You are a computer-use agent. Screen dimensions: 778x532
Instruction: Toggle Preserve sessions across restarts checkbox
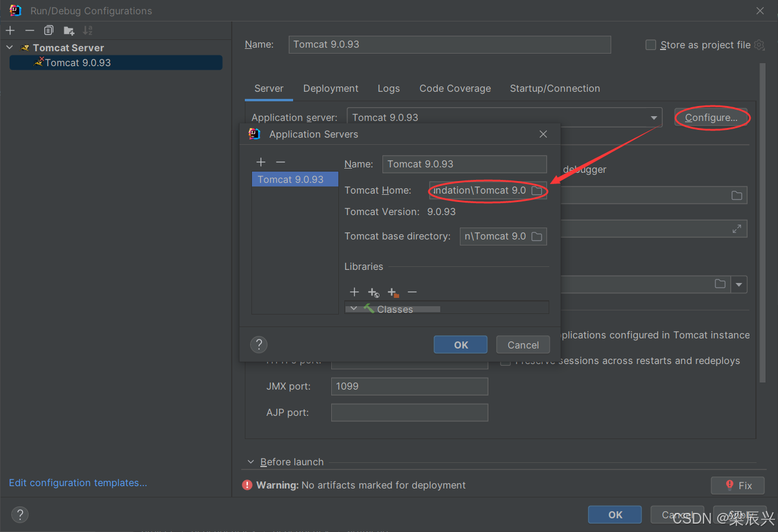click(506, 361)
